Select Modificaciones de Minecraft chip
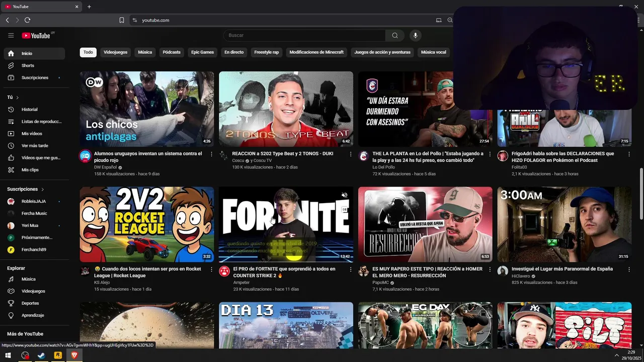 pyautogui.click(x=316, y=52)
